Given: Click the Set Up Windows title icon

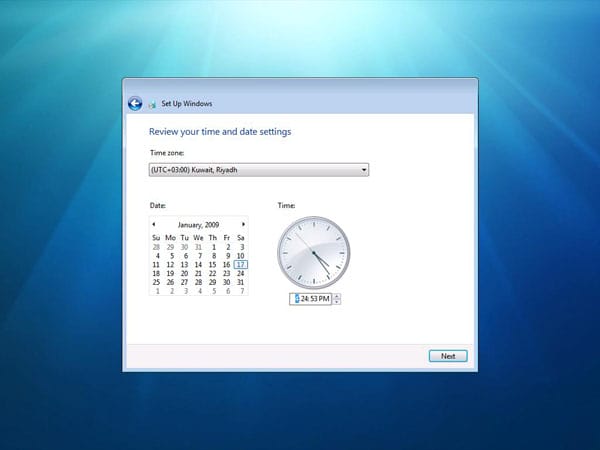Looking at the screenshot, I should point(152,104).
